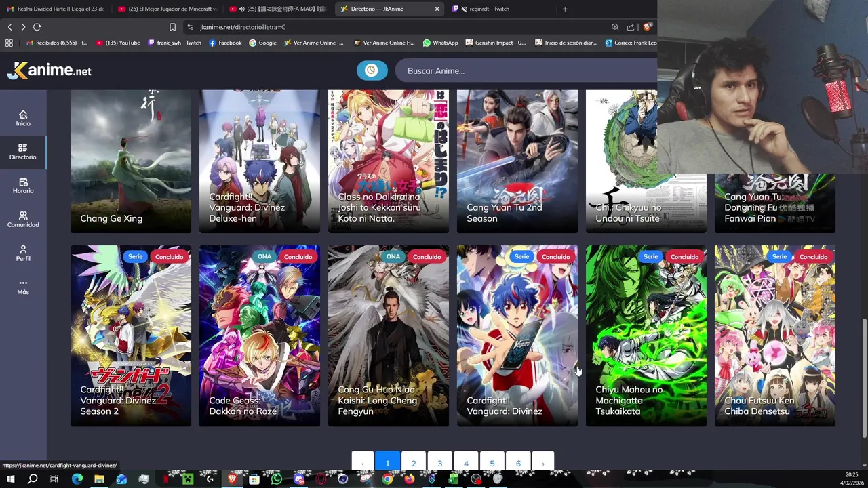Open Minecraft from the taskbar
This screenshot has height=488, width=868.
(x=187, y=479)
